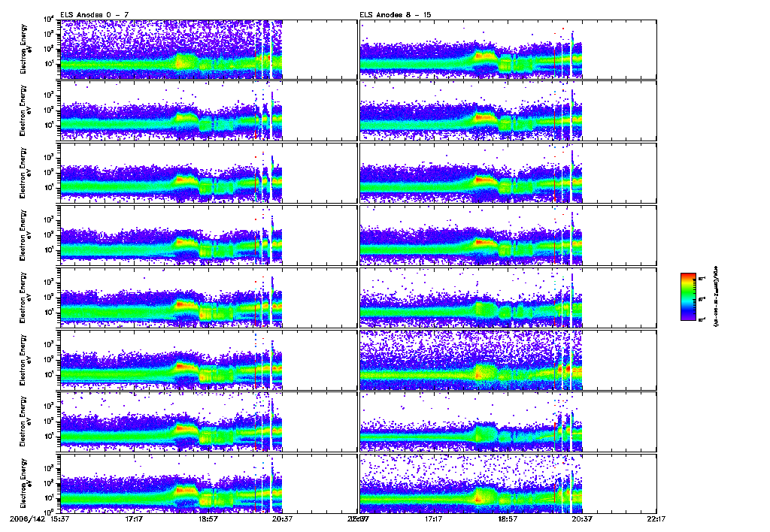Select the bottom spectrogram under ELS Anodes 8 - 15
Image resolution: width=770 pixels, height=532 pixels.
tap(508, 484)
